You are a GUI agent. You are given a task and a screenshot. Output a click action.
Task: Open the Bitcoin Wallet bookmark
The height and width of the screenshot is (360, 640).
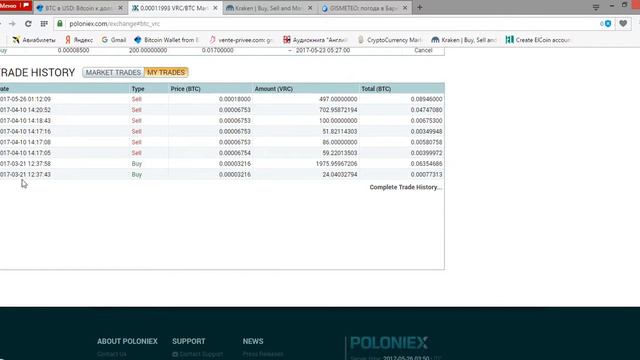point(167,40)
